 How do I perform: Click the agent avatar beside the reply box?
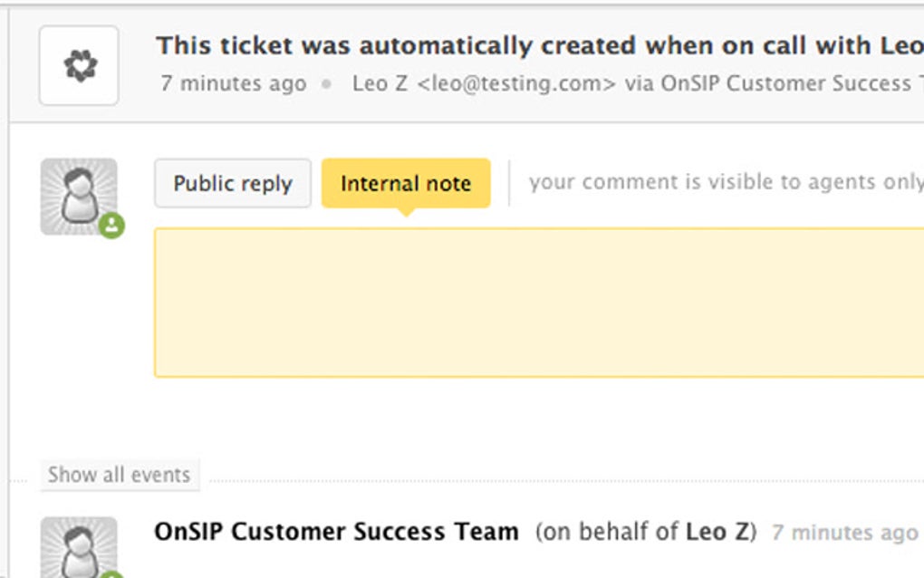(x=79, y=197)
